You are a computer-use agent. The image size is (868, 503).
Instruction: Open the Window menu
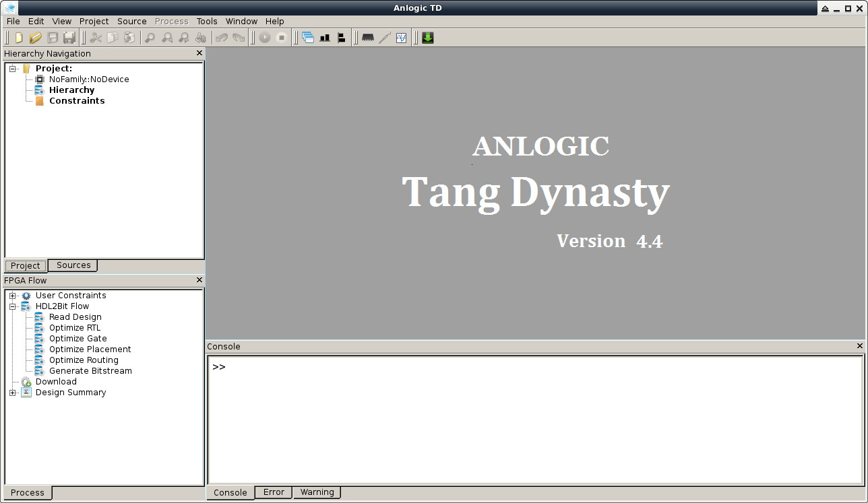point(241,21)
